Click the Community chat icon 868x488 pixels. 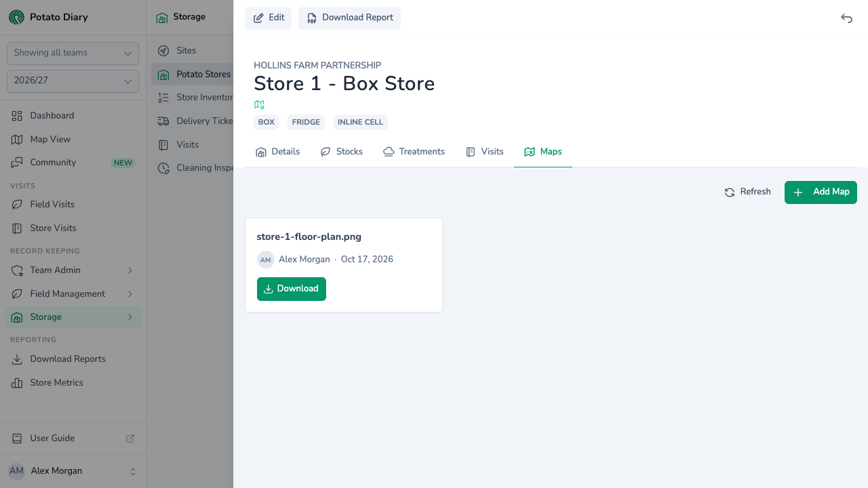coord(17,163)
